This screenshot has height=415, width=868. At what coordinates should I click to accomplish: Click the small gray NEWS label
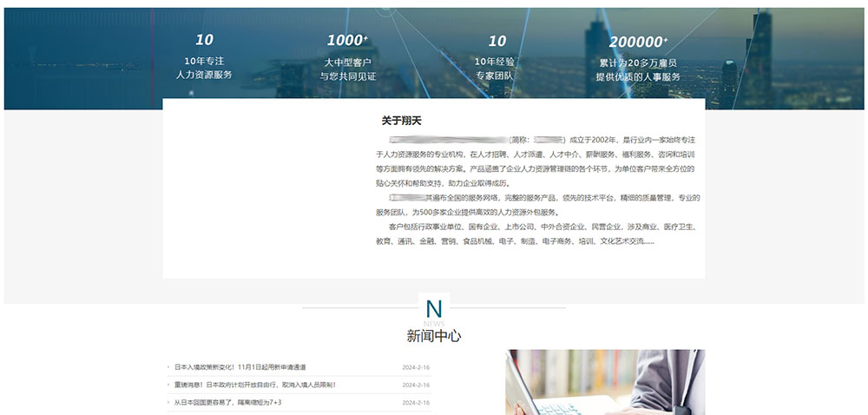[434, 324]
